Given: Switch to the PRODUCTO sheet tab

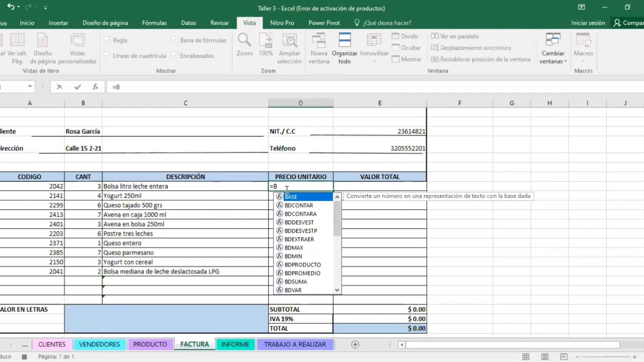Looking at the screenshot, I should point(150,344).
